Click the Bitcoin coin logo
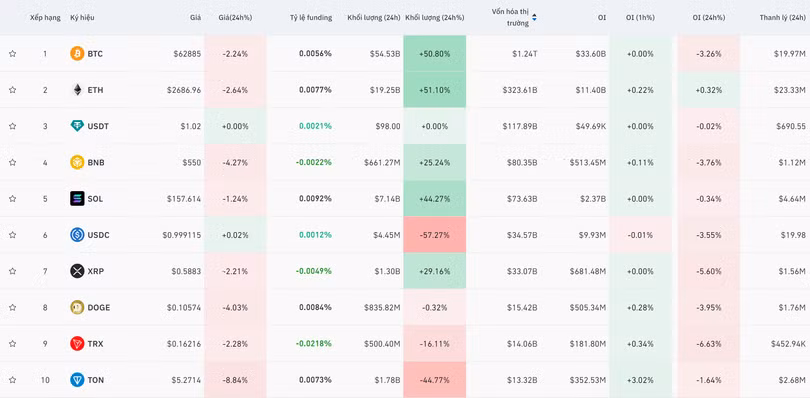This screenshot has height=398, width=810. coord(77,54)
